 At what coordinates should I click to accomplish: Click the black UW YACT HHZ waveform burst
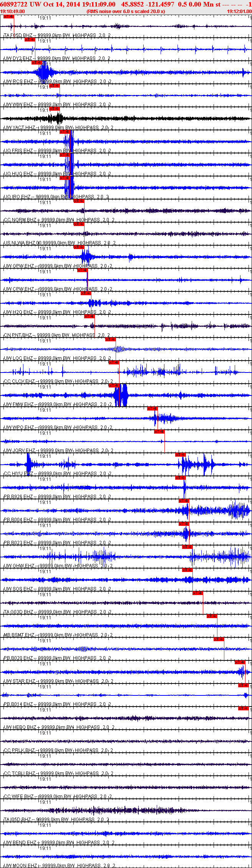[55, 118]
